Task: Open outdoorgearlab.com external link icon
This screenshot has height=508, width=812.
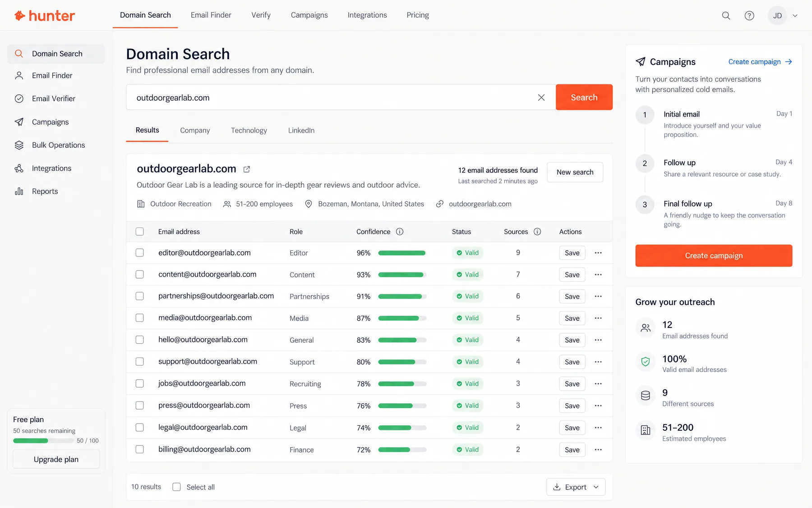Action: point(247,169)
